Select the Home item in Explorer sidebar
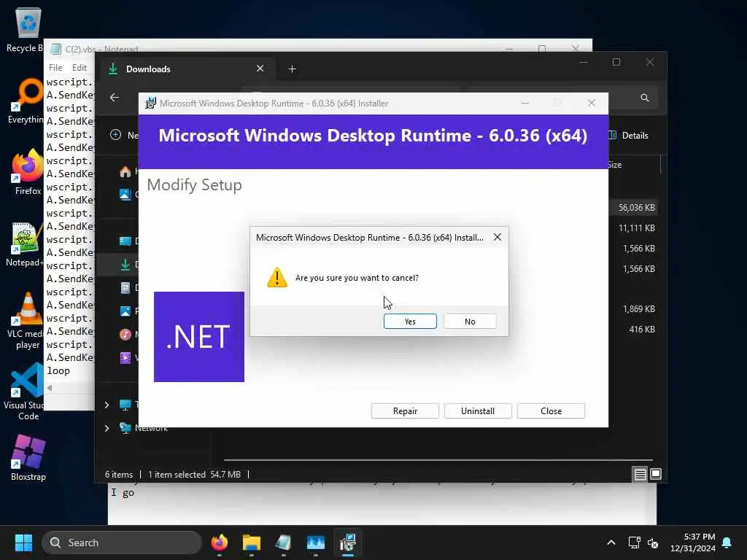This screenshot has height=560, width=747. pyautogui.click(x=125, y=172)
